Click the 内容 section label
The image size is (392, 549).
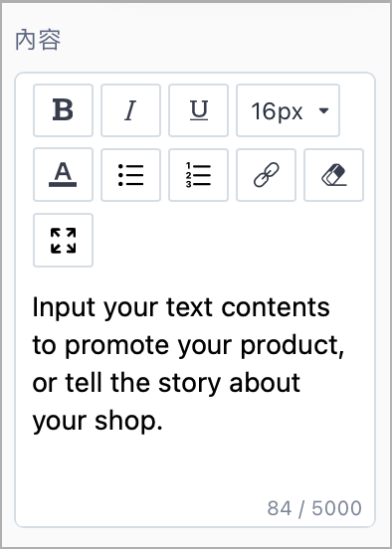38,40
